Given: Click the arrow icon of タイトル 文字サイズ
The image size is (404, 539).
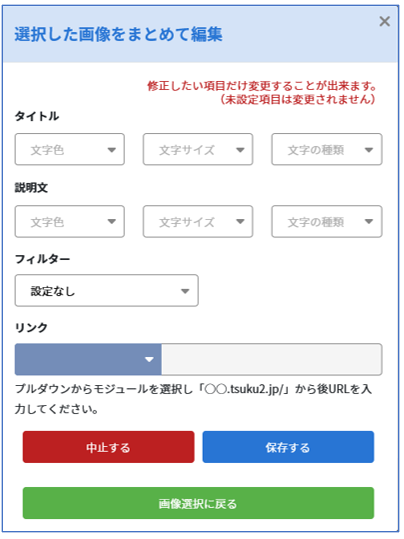Looking at the screenshot, I should click(x=240, y=150).
